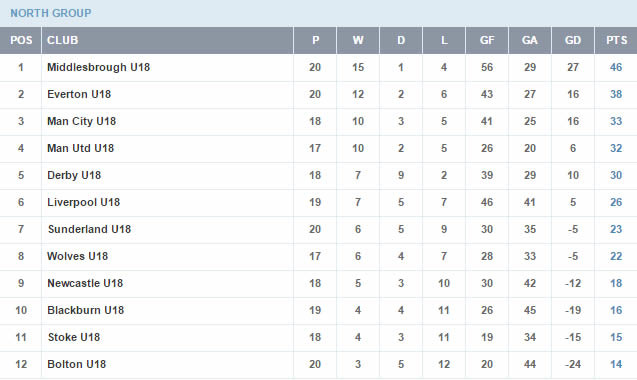This screenshot has height=380, width=637.
Task: Click Newcastle U18 club name
Action: coord(85,283)
